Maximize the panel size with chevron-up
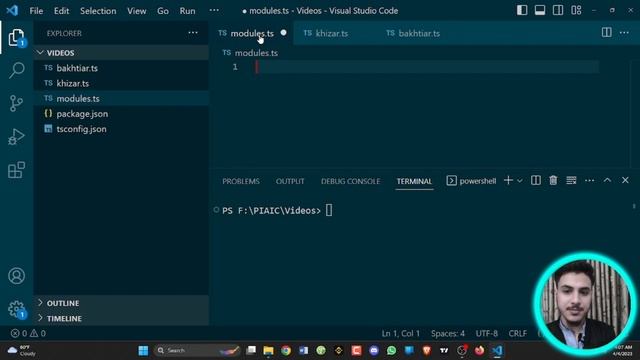The width and height of the screenshot is (640, 360). [607, 180]
